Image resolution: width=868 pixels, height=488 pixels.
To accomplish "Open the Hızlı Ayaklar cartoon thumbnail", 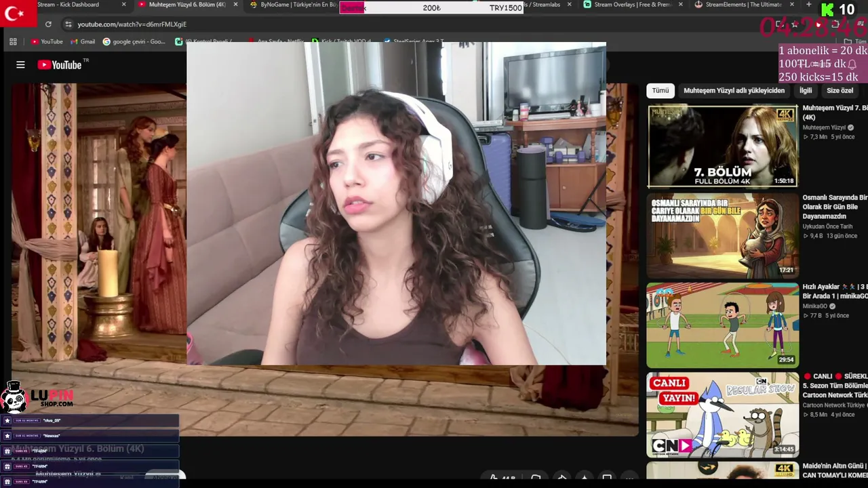I will coord(723,325).
